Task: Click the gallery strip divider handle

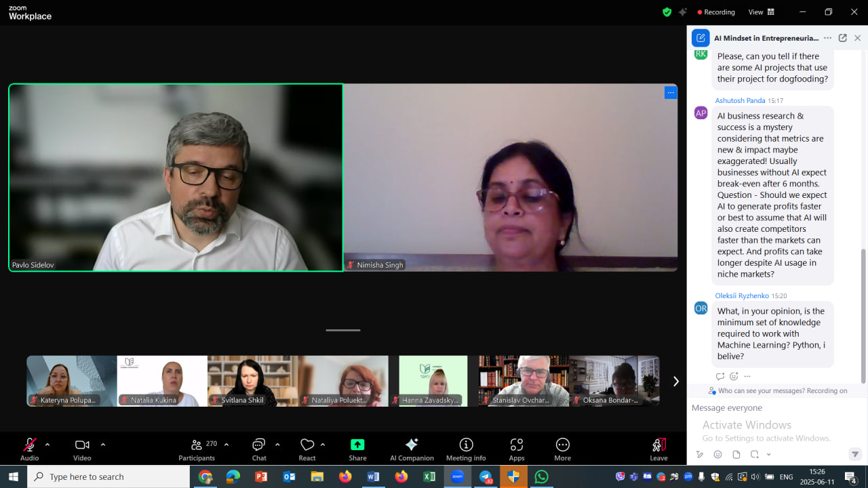Action: click(x=343, y=330)
